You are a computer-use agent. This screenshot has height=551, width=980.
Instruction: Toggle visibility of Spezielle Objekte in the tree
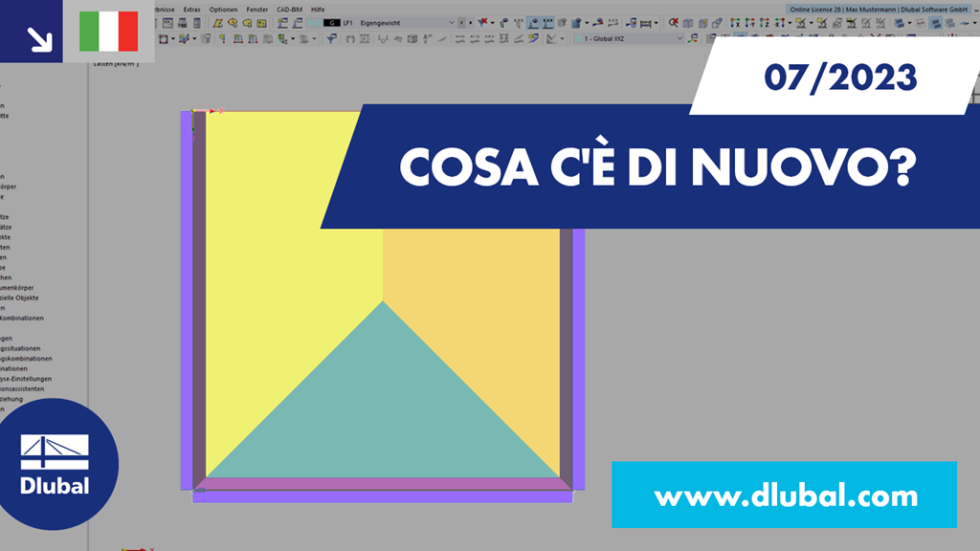click(x=29, y=298)
